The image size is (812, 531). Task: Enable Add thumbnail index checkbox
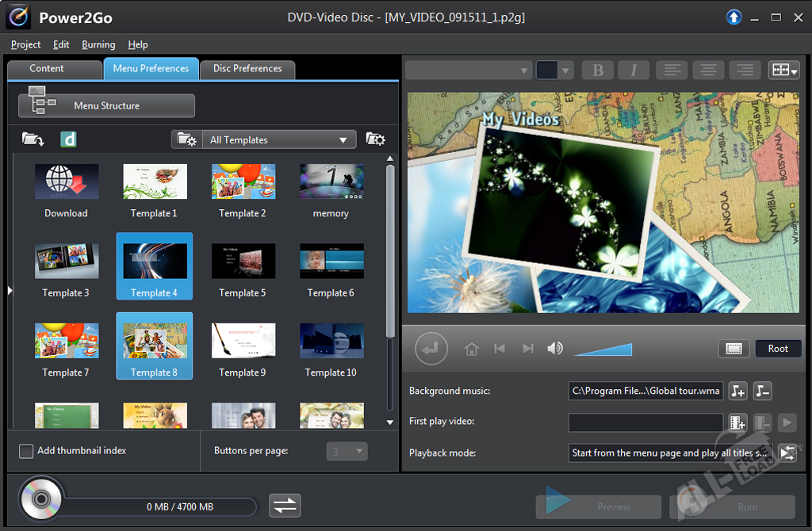coord(26,451)
